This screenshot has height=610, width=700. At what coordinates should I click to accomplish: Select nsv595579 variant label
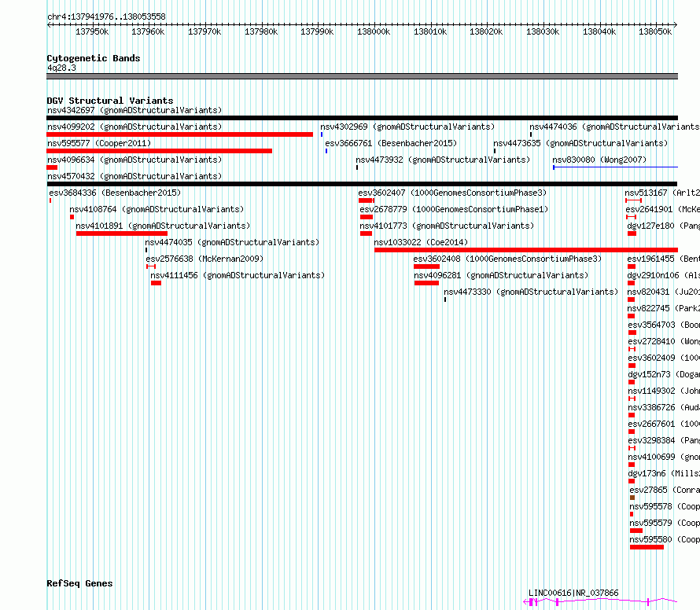(665, 523)
